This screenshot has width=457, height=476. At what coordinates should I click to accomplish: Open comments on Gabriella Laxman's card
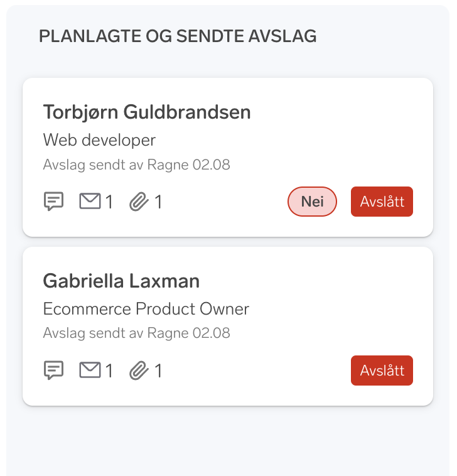(x=53, y=371)
